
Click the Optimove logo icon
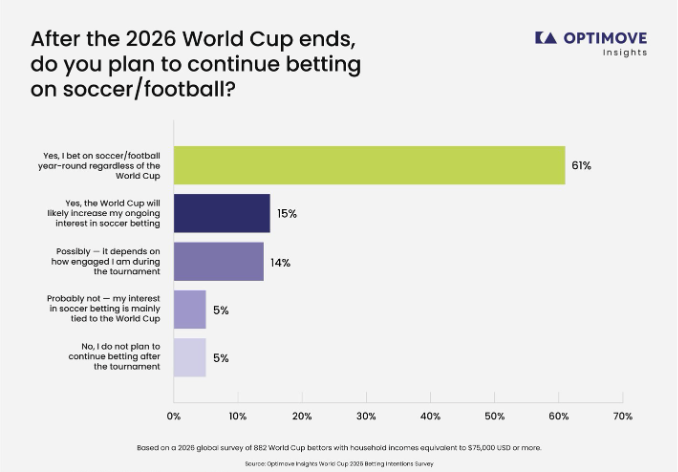pos(546,38)
